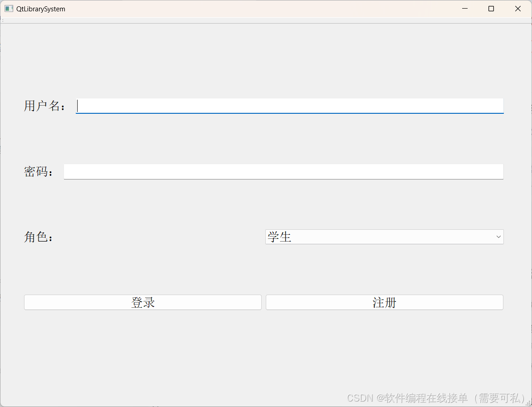Minimize the QtLibrarySystem window
This screenshot has width=532, height=407.
point(464,9)
